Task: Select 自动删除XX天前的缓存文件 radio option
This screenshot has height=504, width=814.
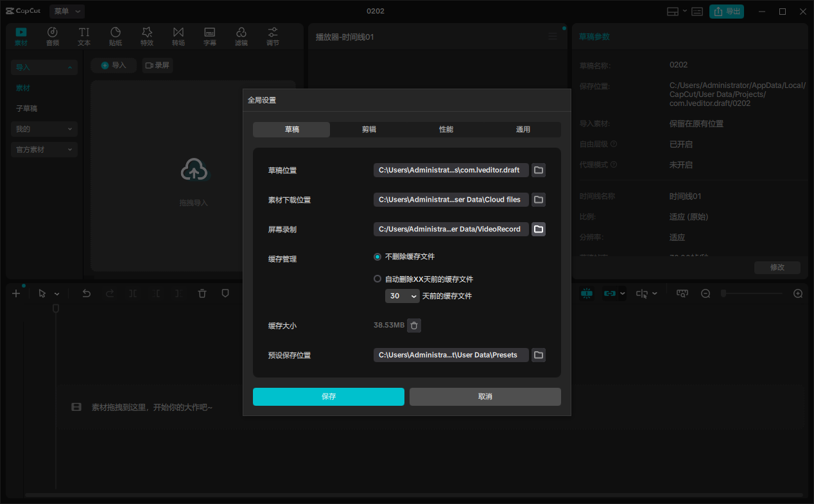Action: coord(377,279)
